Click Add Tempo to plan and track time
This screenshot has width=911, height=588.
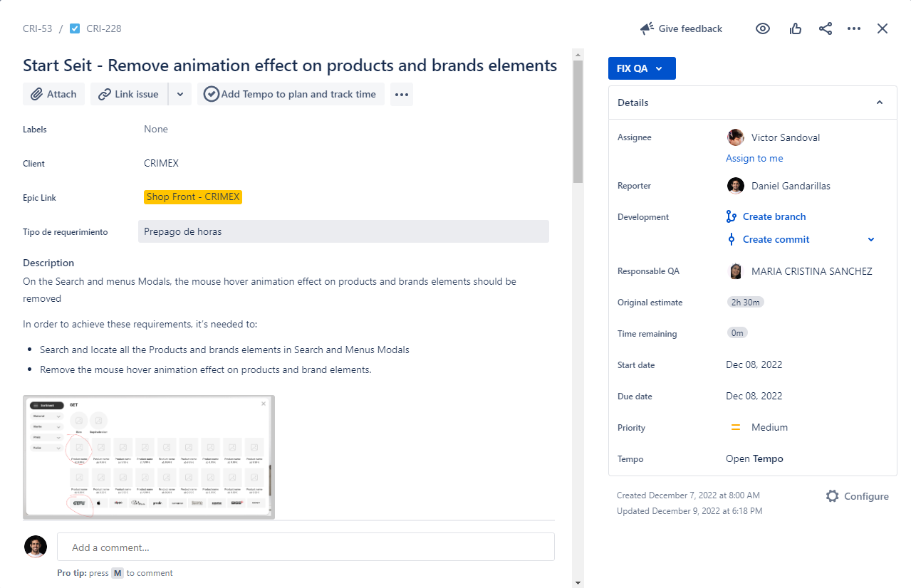tap(291, 94)
